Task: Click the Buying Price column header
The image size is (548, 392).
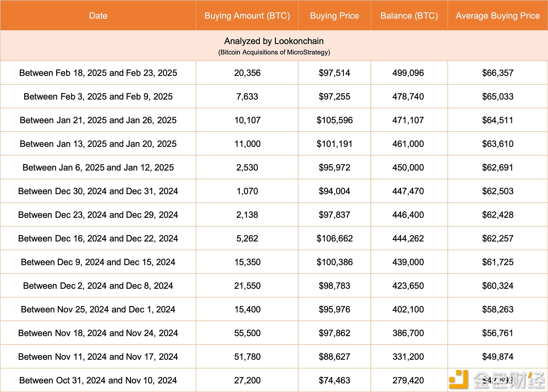Action: pyautogui.click(x=334, y=15)
